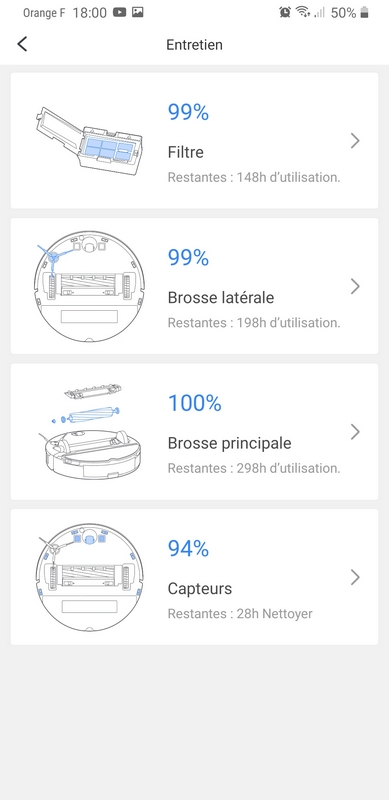Tap the 148h filter remaining text
The width and height of the screenshot is (389, 800).
tap(254, 178)
